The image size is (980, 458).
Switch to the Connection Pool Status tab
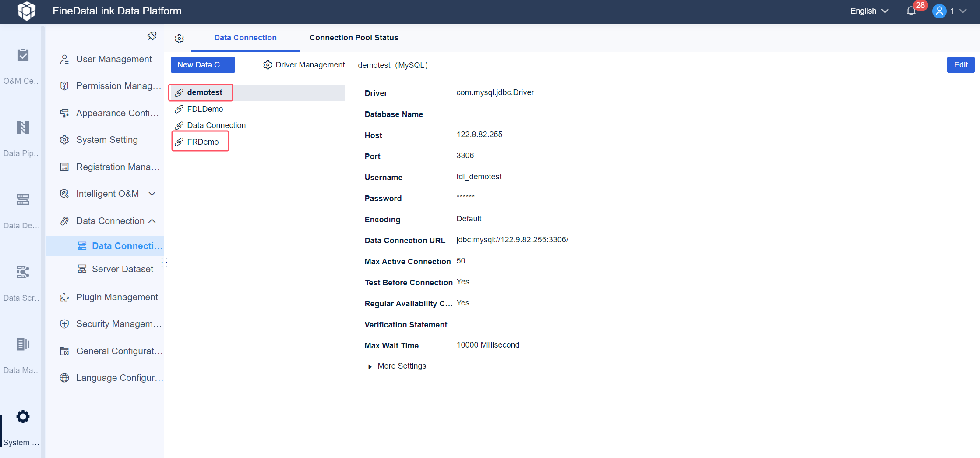(x=353, y=38)
